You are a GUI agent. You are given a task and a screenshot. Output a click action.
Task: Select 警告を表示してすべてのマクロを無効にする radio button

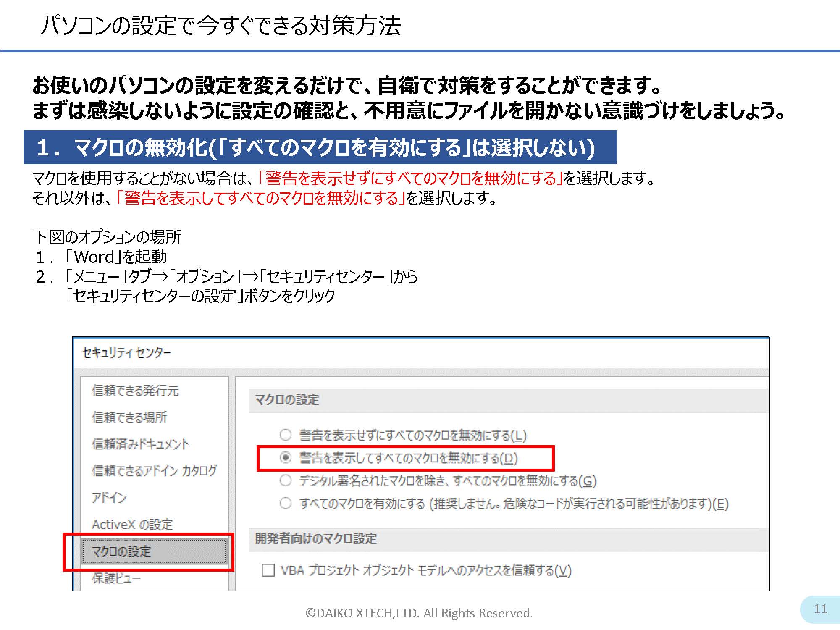point(286,457)
